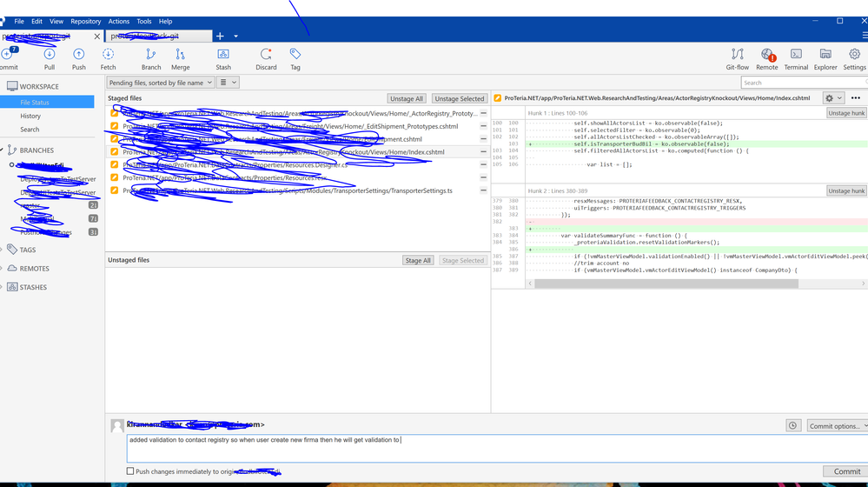
Task: Open the Help menu
Action: (165, 21)
